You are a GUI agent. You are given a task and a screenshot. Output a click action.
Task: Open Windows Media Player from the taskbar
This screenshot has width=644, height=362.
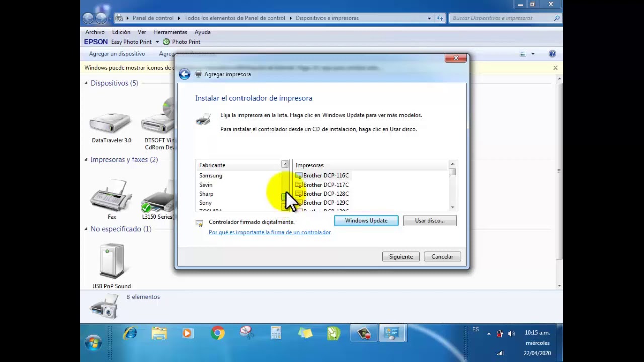pyautogui.click(x=188, y=333)
